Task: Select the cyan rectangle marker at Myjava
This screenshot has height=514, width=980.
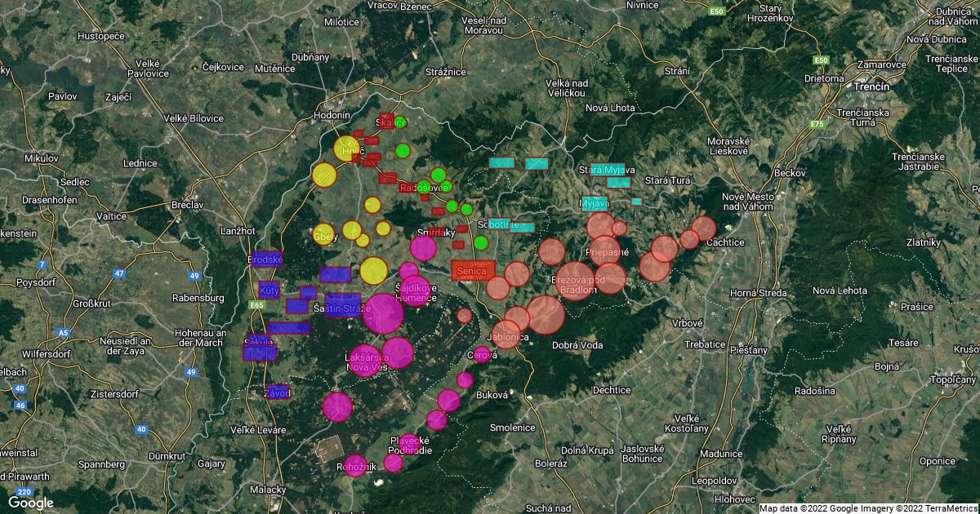Action: coord(594,204)
